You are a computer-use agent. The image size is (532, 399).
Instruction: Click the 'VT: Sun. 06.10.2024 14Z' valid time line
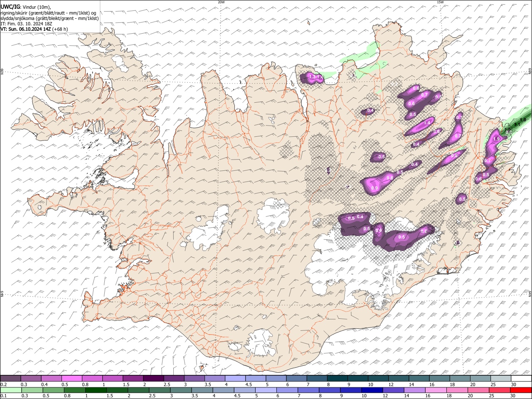tap(26, 29)
